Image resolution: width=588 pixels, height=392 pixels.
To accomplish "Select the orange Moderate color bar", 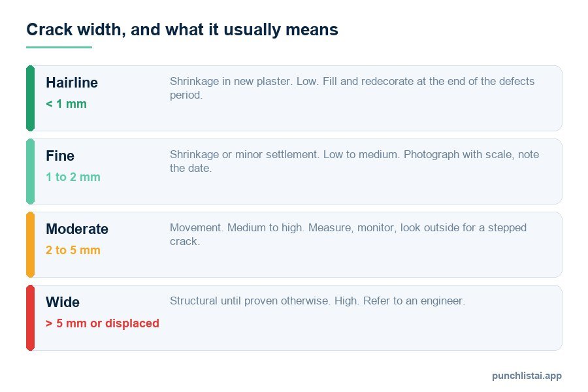I will pos(30,244).
